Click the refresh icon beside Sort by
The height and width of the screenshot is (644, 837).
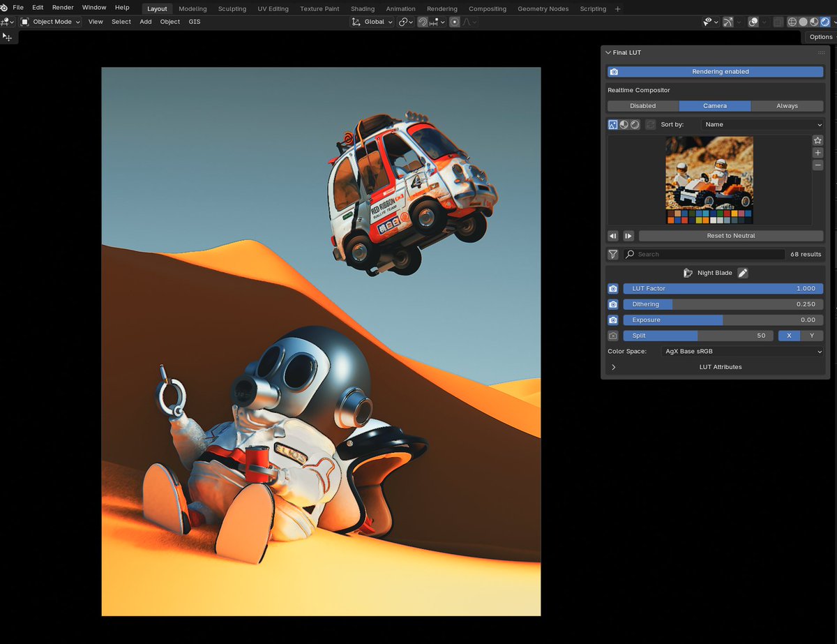pos(650,124)
